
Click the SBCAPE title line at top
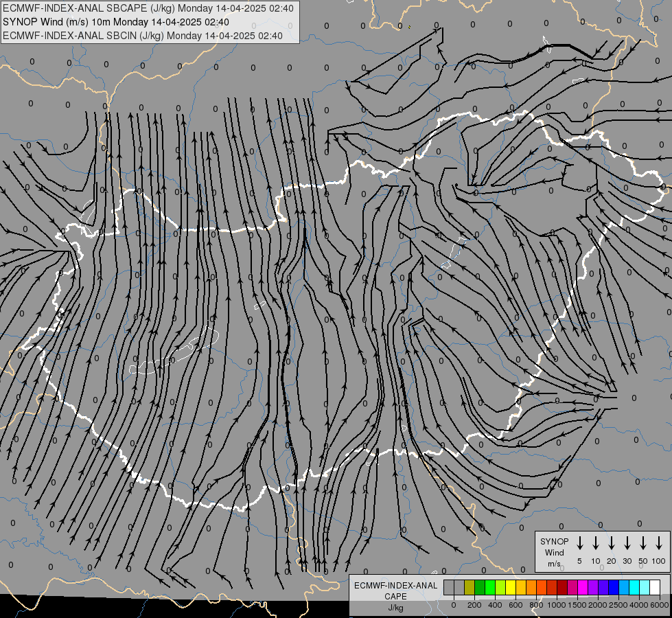click(148, 8)
